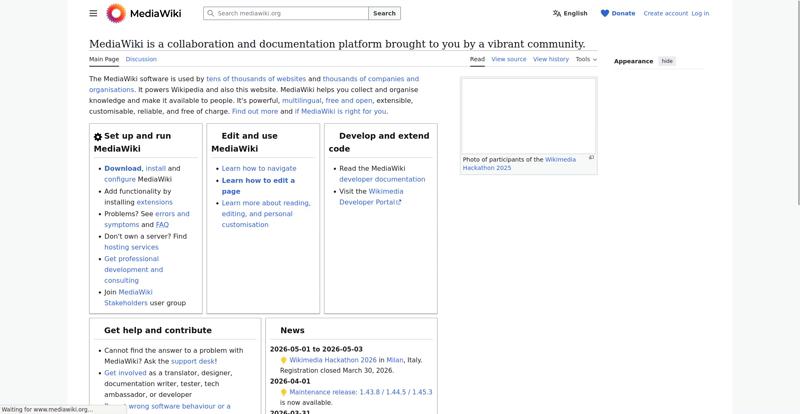Screen dimensions: 800x414
Task: Click the language translate icon
Action: coord(556,14)
